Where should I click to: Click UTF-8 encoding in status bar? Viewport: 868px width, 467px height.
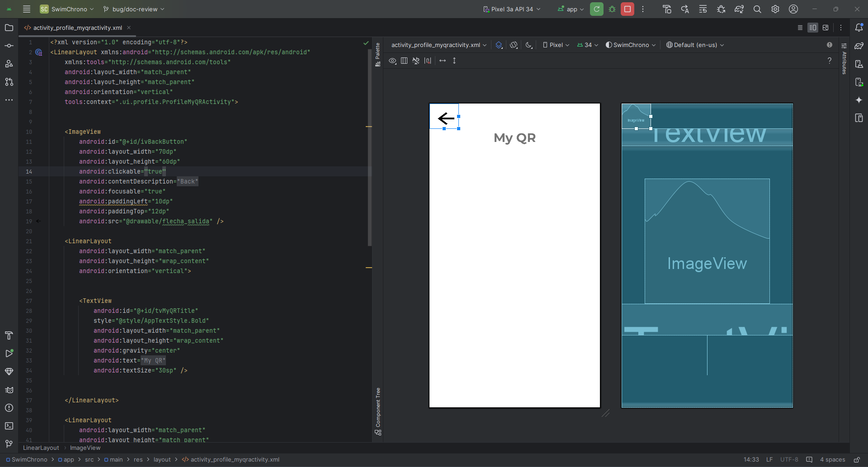tap(789, 459)
